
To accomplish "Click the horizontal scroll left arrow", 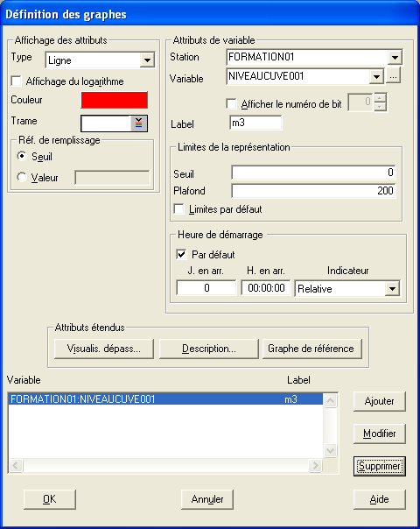I will tap(16, 466).
